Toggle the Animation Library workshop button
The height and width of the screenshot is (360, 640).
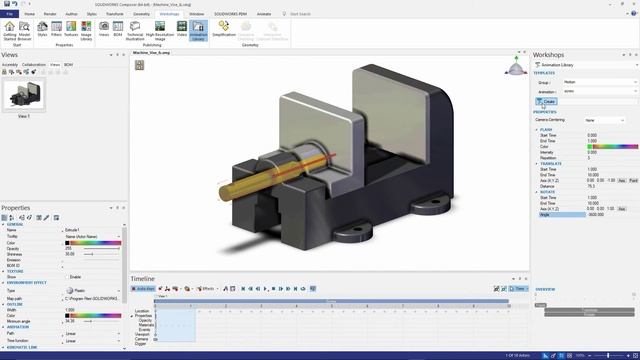click(198, 31)
